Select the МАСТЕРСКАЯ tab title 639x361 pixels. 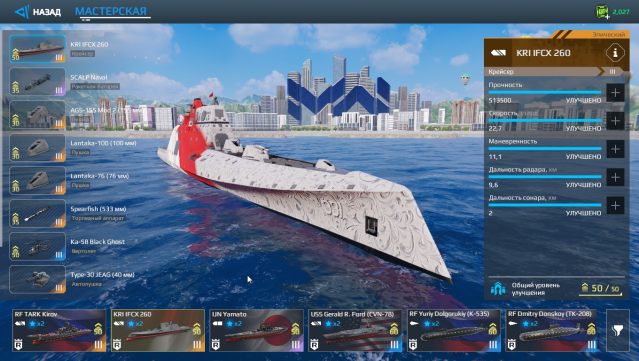pos(111,11)
